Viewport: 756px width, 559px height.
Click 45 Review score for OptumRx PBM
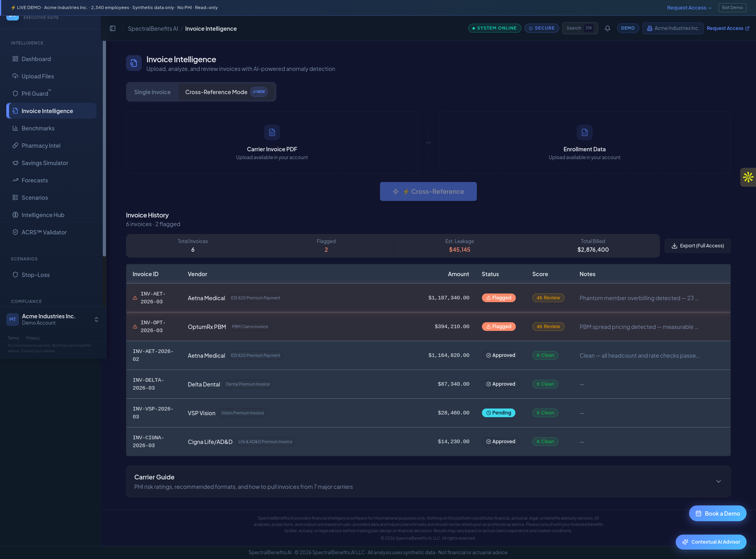tap(548, 327)
